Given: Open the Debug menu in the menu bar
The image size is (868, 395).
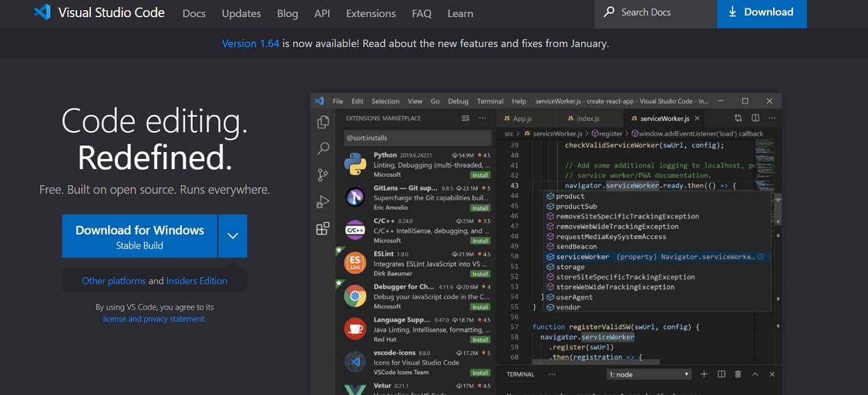Looking at the screenshot, I should tap(458, 100).
